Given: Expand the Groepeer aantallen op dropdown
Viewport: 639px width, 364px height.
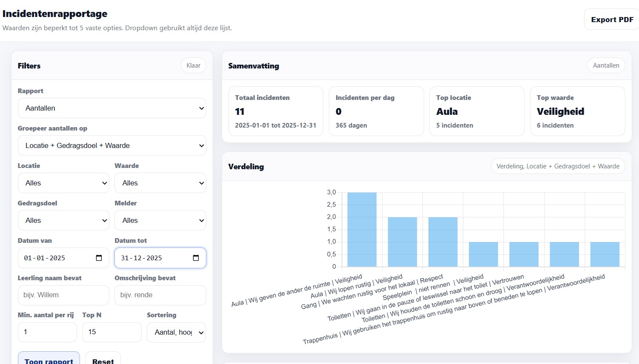Looking at the screenshot, I should pos(112,145).
